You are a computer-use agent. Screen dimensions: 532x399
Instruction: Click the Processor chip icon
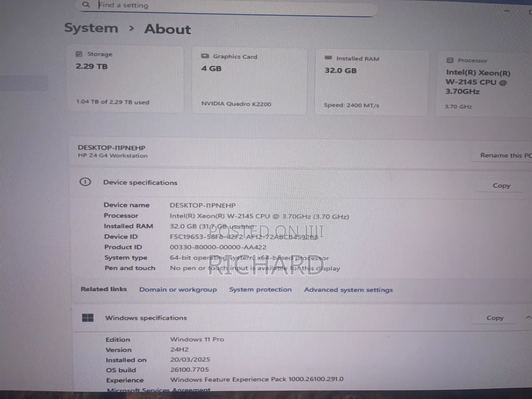click(450, 60)
